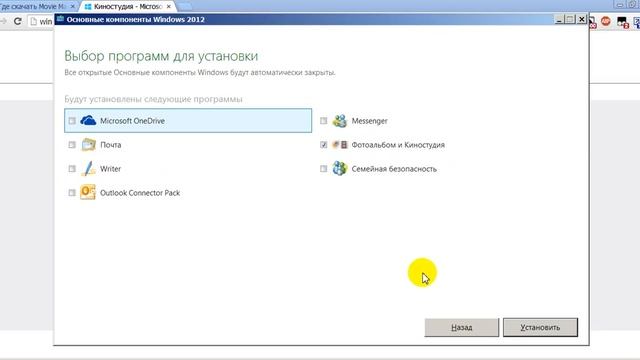Click the Фотоальбом и Киностудия label
This screenshot has height=360, width=640.
(398, 144)
